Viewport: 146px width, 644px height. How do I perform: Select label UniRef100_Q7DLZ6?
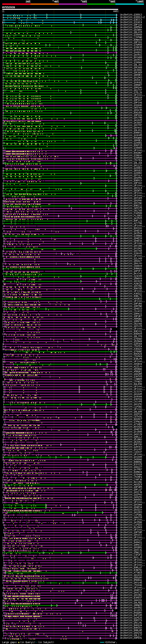click(131, 93)
